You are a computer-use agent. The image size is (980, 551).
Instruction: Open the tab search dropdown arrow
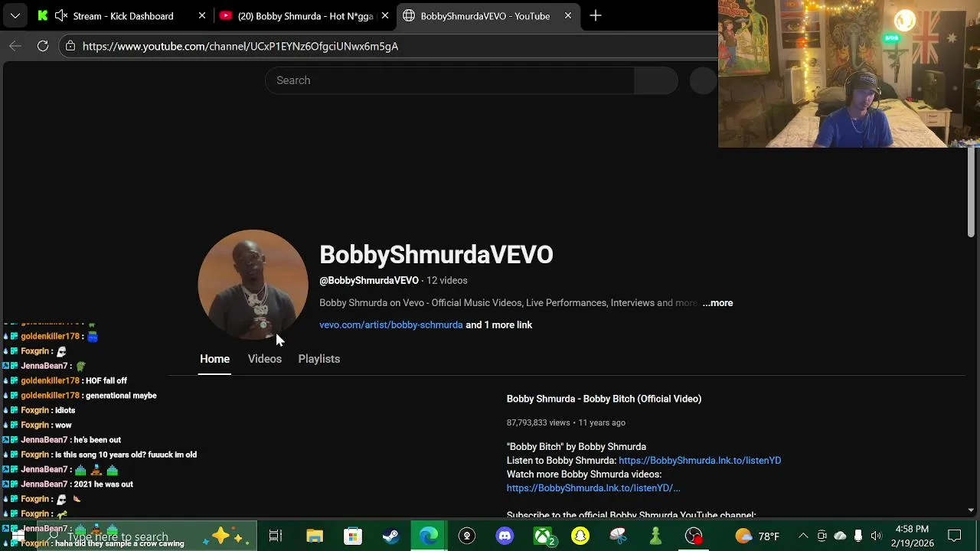15,15
